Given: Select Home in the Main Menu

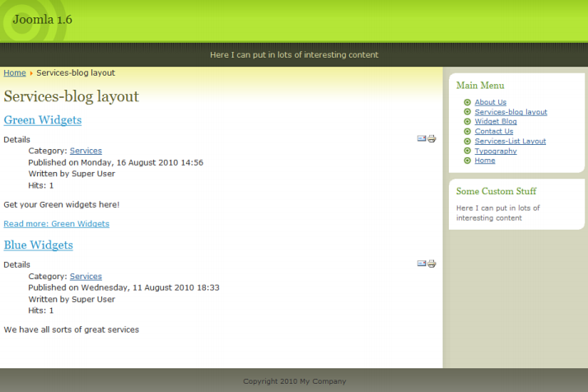Looking at the screenshot, I should 485,161.
